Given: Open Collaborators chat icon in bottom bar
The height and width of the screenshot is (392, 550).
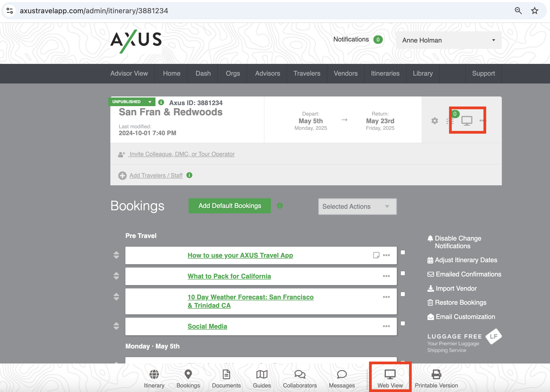Looking at the screenshot, I should click(x=300, y=374).
